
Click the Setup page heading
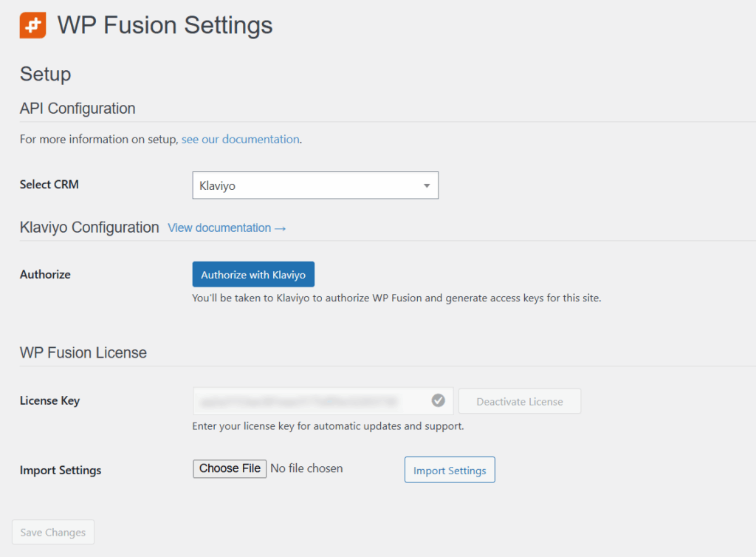(45, 74)
